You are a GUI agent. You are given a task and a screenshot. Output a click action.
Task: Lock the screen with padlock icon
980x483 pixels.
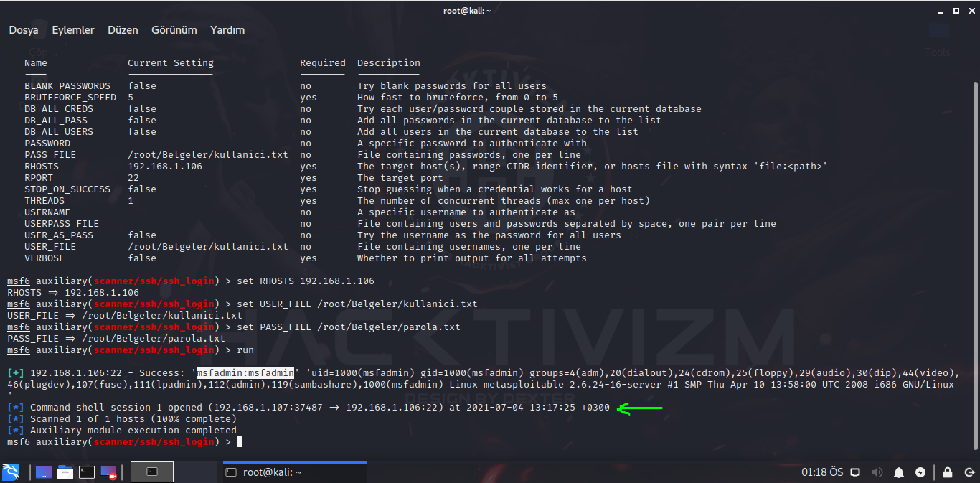(x=948, y=472)
